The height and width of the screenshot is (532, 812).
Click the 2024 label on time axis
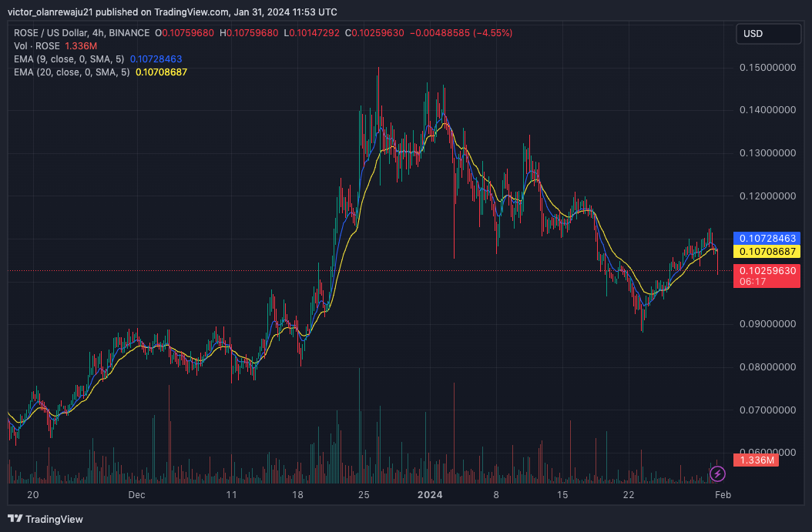[x=430, y=495]
